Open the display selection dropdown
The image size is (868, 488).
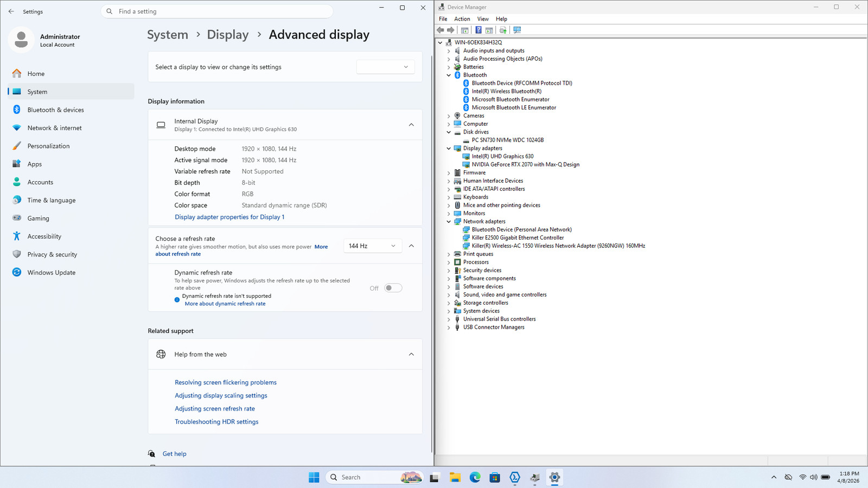click(x=385, y=67)
